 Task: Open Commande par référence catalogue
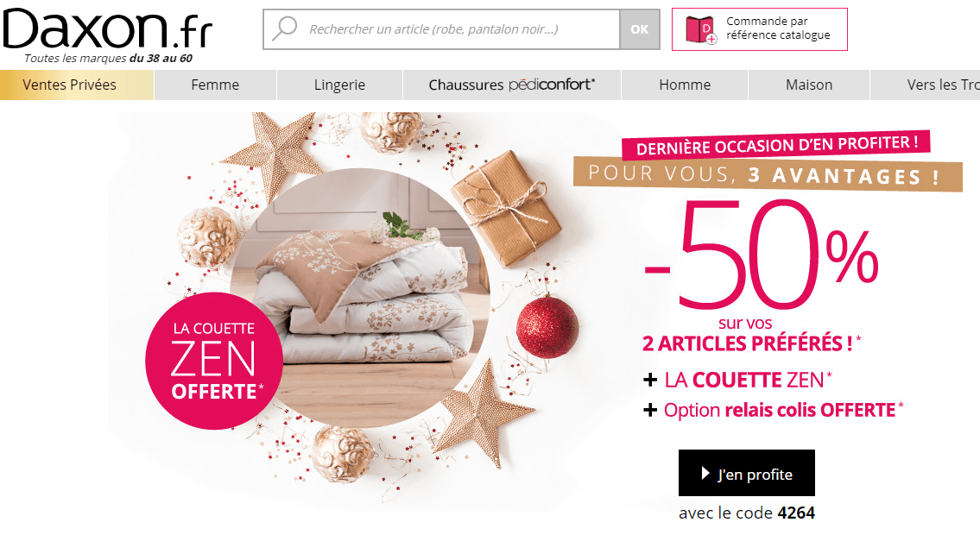tap(759, 29)
